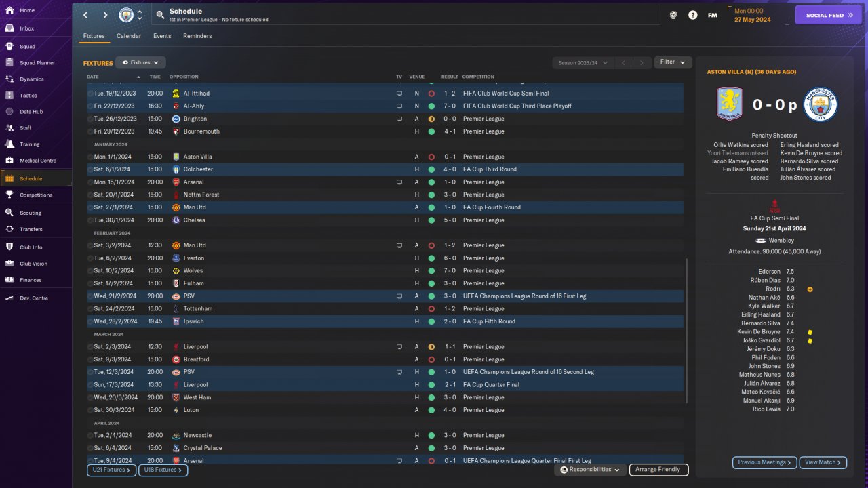Select the Tottenham fixture row
The height and width of the screenshot is (488, 868).
[x=385, y=309]
